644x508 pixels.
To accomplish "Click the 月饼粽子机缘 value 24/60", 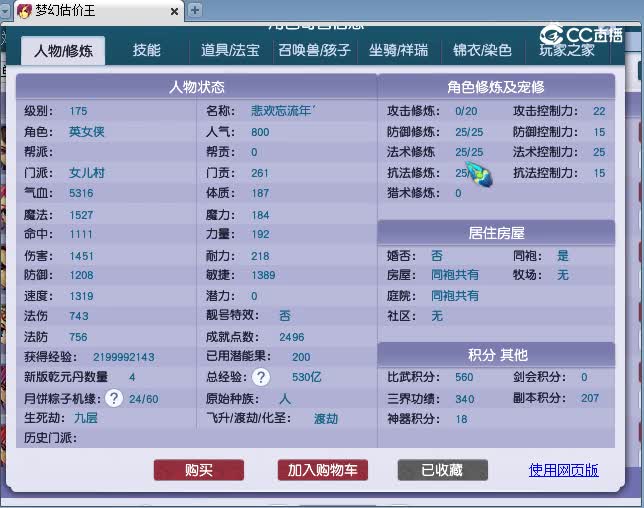I will tap(143, 399).
